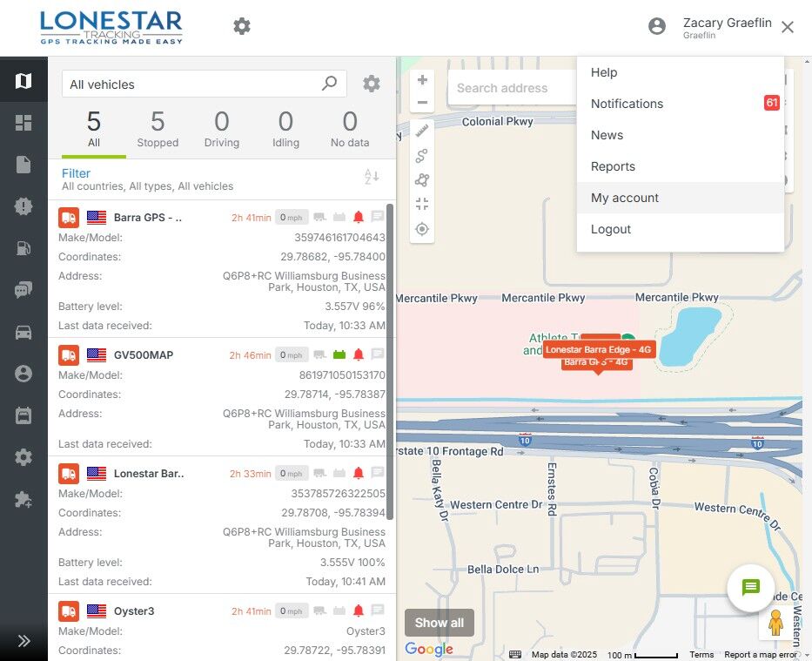
Task: Select Logout from user menu
Action: click(x=680, y=229)
